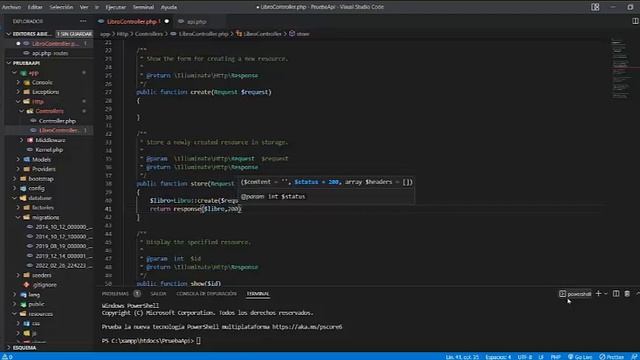The width and height of the screenshot is (640, 360).
Task: Open the Ejecutar menu
Action: click(116, 7)
